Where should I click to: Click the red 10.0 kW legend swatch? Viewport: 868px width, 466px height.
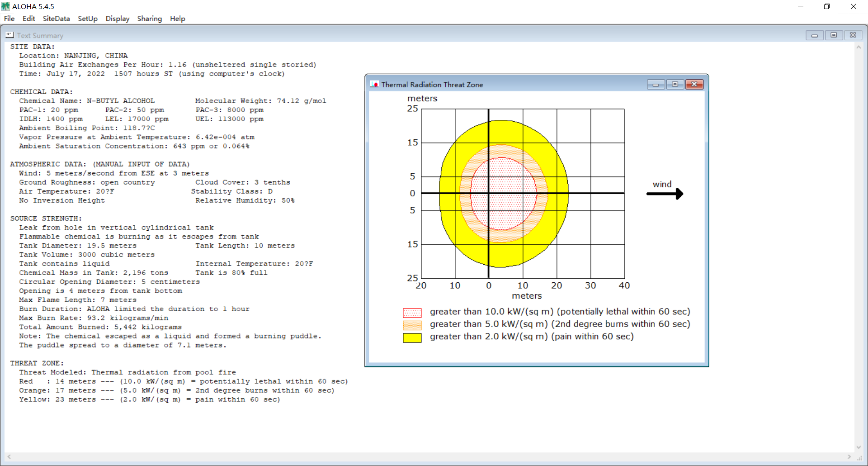point(412,313)
